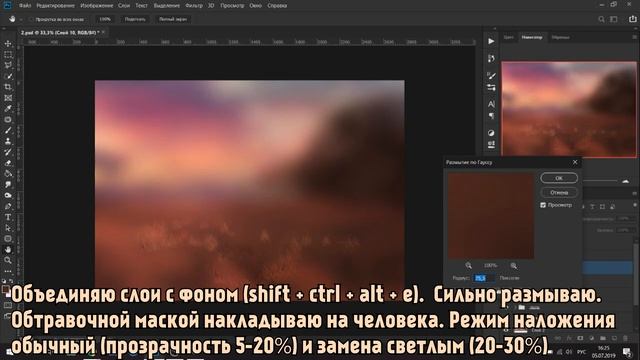This screenshot has width=640, height=360.
Task: Select the Quick Selection tool
Action: point(8,76)
